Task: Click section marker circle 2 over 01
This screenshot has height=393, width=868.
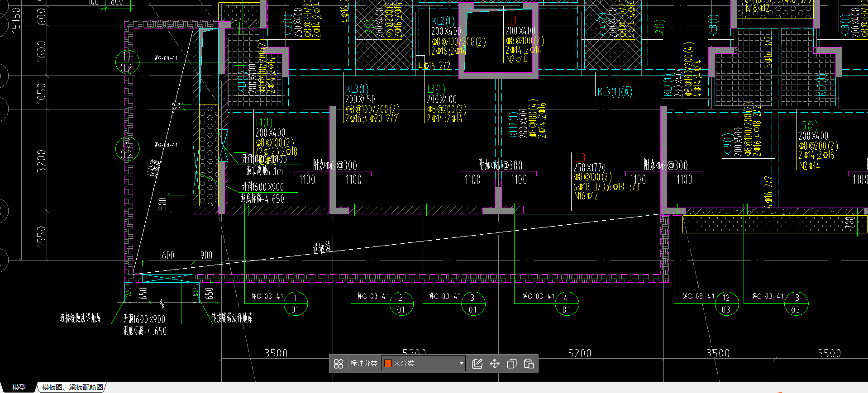Action: click(x=401, y=303)
